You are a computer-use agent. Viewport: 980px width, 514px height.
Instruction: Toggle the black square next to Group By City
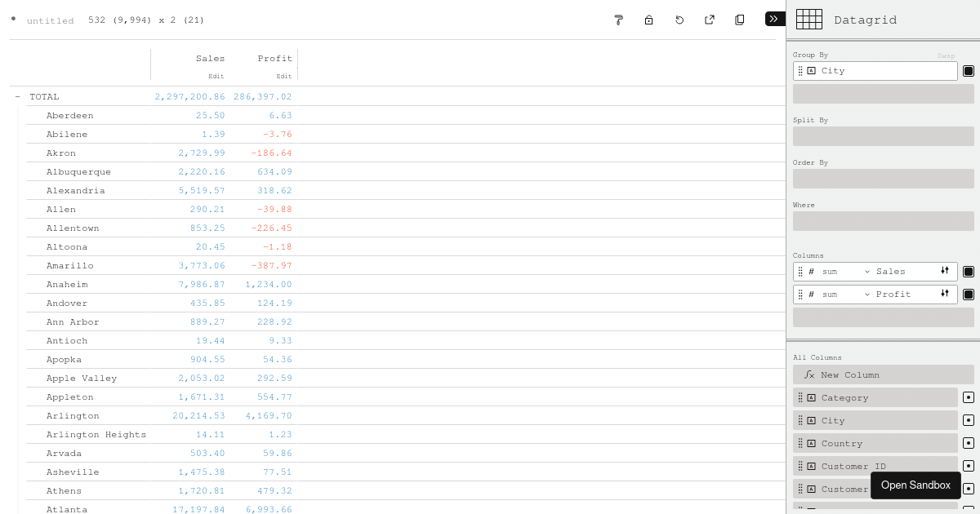[969, 71]
